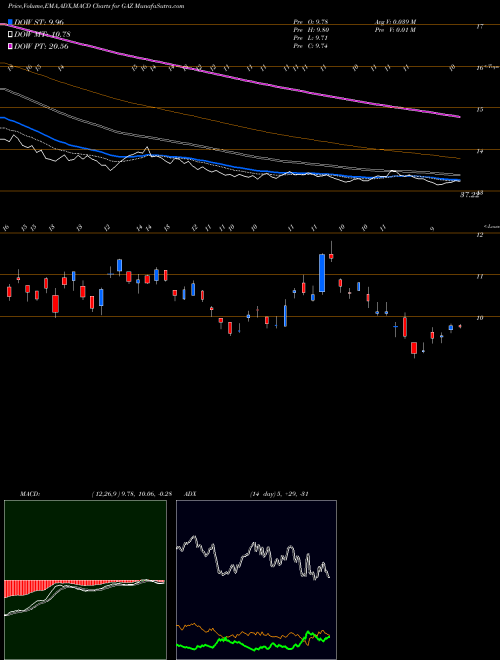500x660 pixels.
Task: Click the lowest red candlestick below 10
Action: pos(414,348)
